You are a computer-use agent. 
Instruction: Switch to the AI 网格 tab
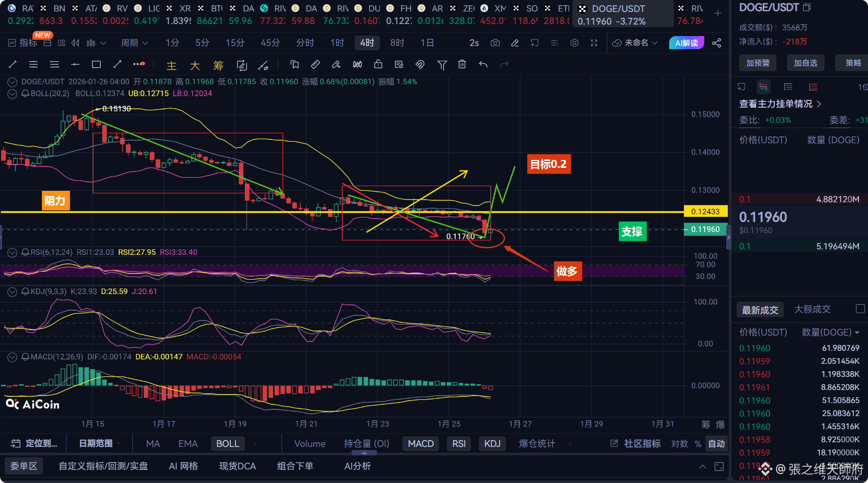point(183,466)
